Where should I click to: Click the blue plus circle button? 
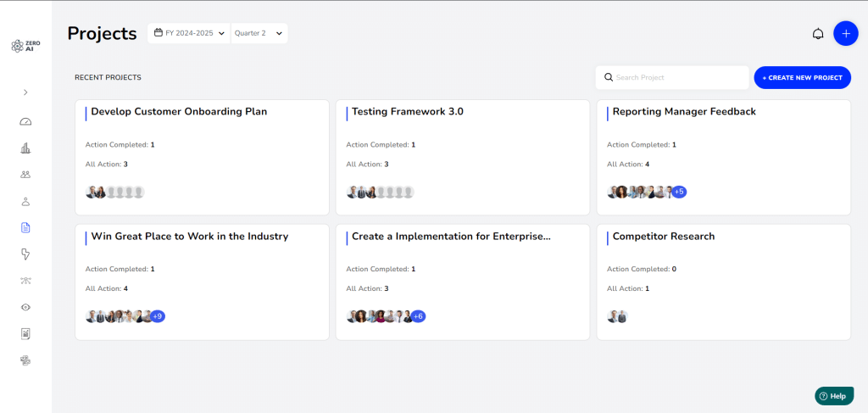pos(846,34)
